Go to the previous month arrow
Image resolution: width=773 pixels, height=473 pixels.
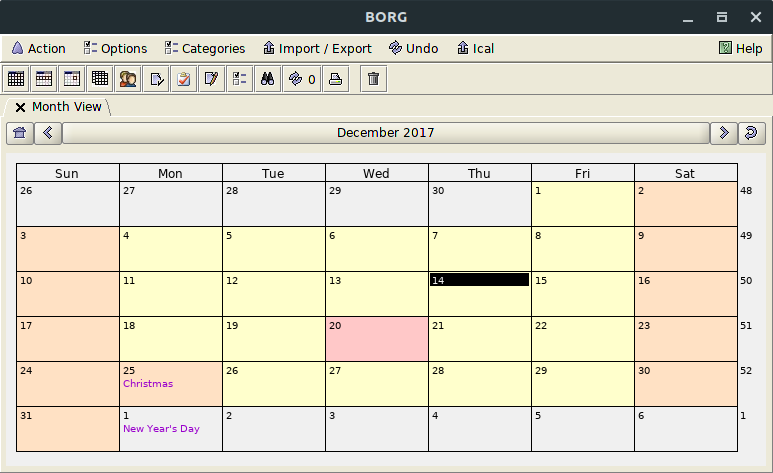[48, 133]
